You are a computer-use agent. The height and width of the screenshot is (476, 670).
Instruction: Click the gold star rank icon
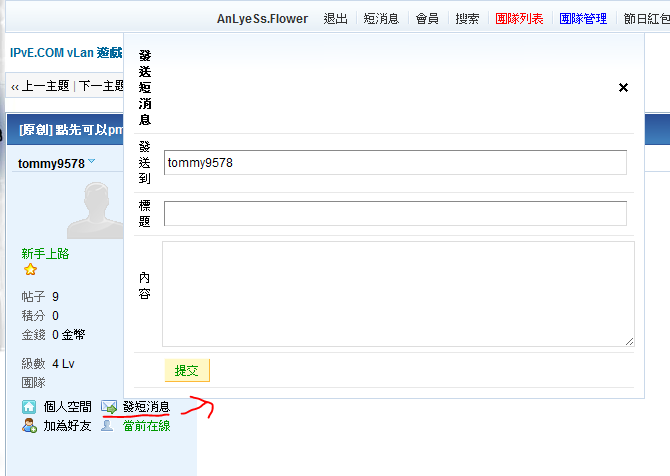(30, 270)
